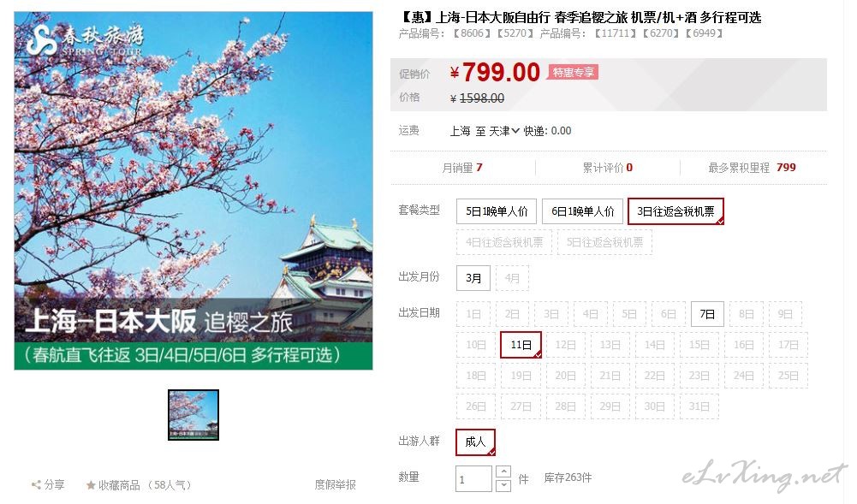This screenshot has height=504, width=857.
Task: Pick departure date 7日
Action: [707, 314]
